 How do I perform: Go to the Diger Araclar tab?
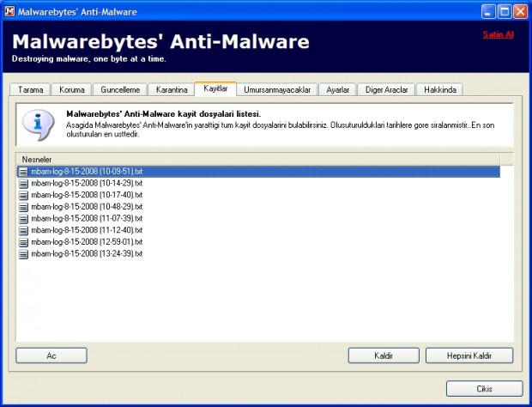386,89
